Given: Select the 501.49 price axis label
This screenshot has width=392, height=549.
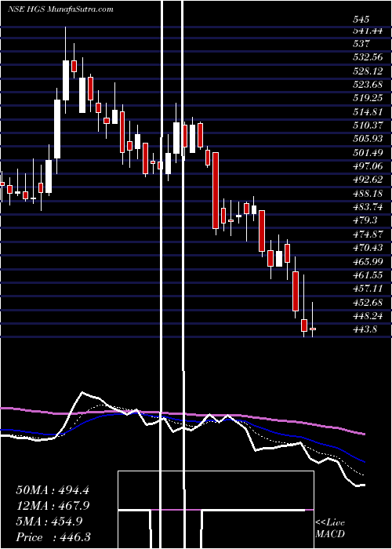Looking at the screenshot, I should (368, 153).
